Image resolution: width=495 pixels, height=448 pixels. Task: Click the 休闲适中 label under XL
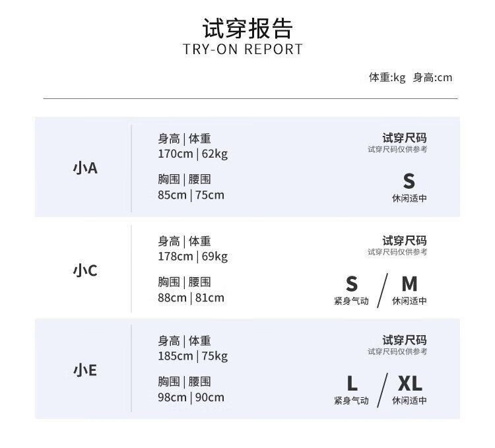click(x=409, y=400)
